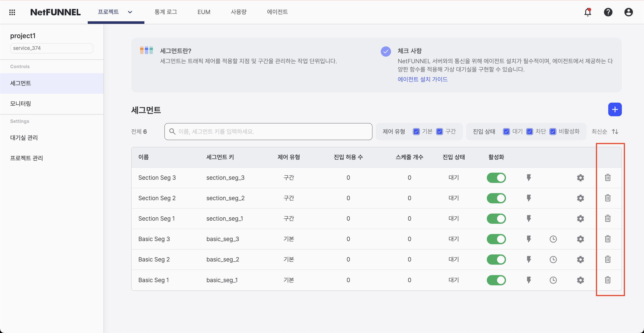
Task: Uncheck the 비활성화 status filter checkbox
Action: 553,132
